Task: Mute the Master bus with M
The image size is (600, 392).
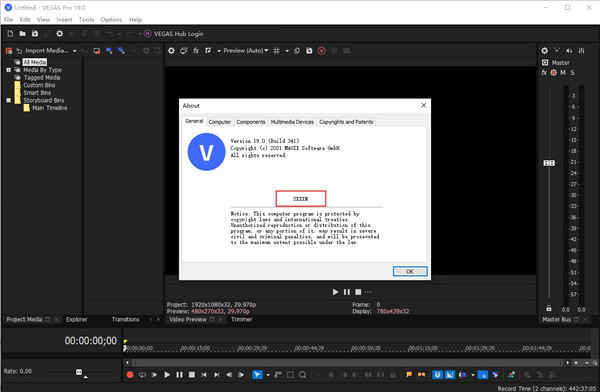Action: (563, 72)
